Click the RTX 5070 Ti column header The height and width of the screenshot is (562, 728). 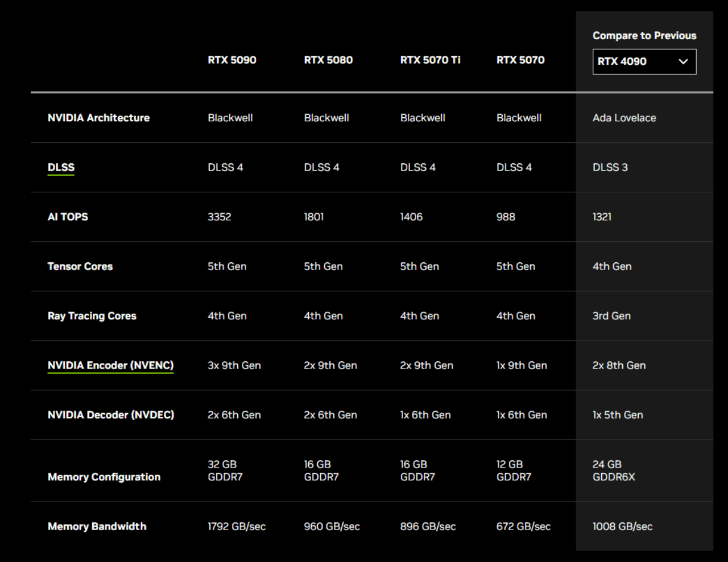(430, 60)
